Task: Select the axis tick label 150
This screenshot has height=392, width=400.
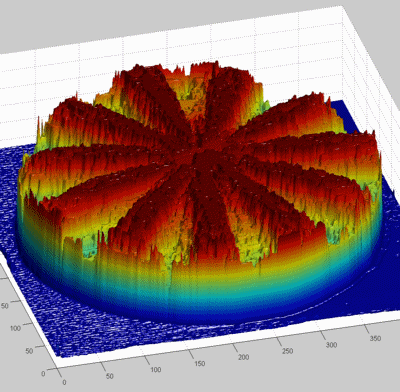Action: tap(199, 363)
